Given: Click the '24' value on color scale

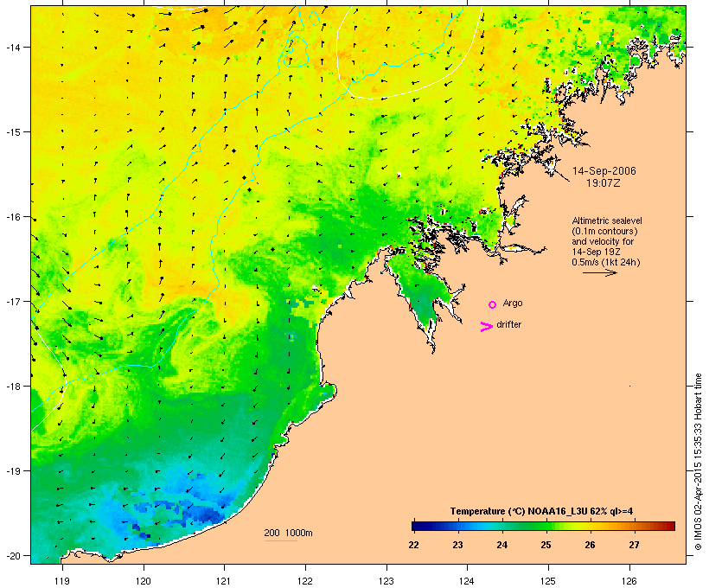Looking at the screenshot, I should 501,545.
